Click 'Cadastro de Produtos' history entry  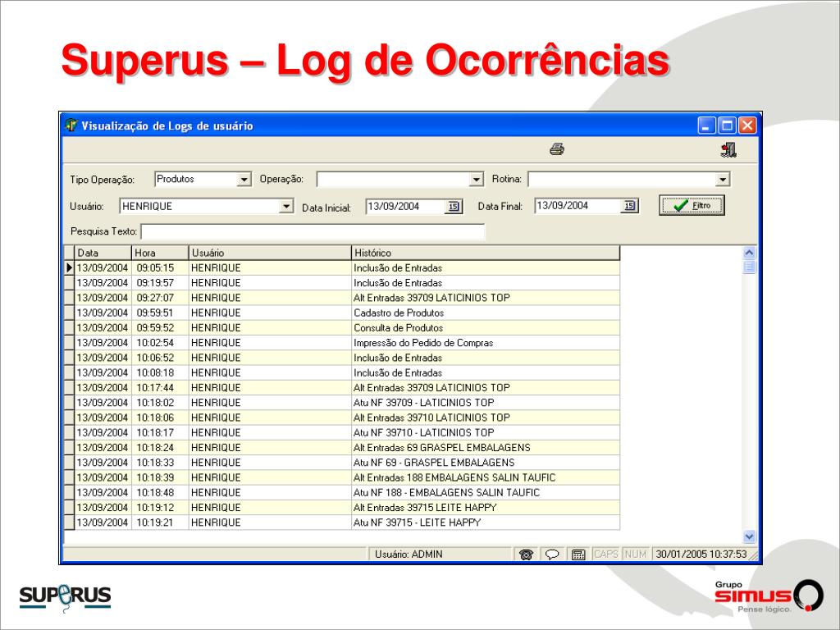click(x=399, y=313)
